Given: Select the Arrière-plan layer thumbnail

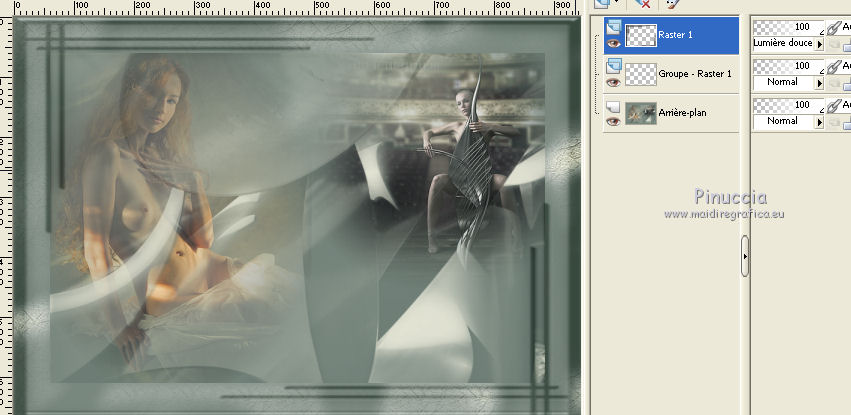Looking at the screenshot, I should click(x=641, y=113).
